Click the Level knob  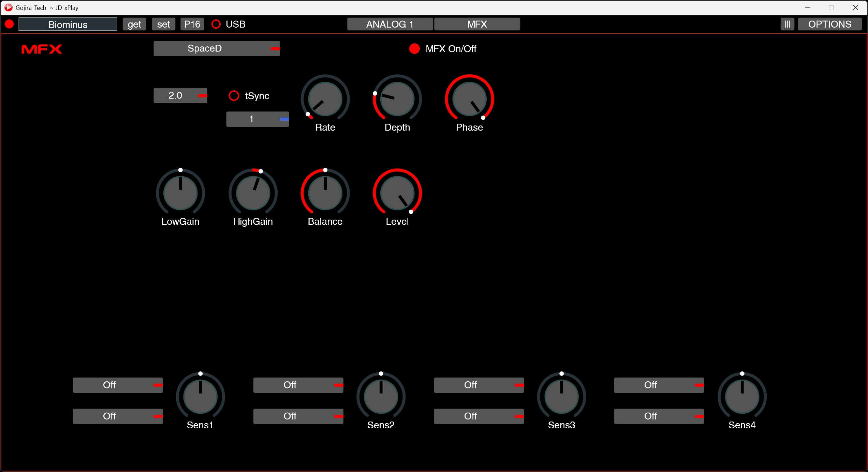pos(397,193)
